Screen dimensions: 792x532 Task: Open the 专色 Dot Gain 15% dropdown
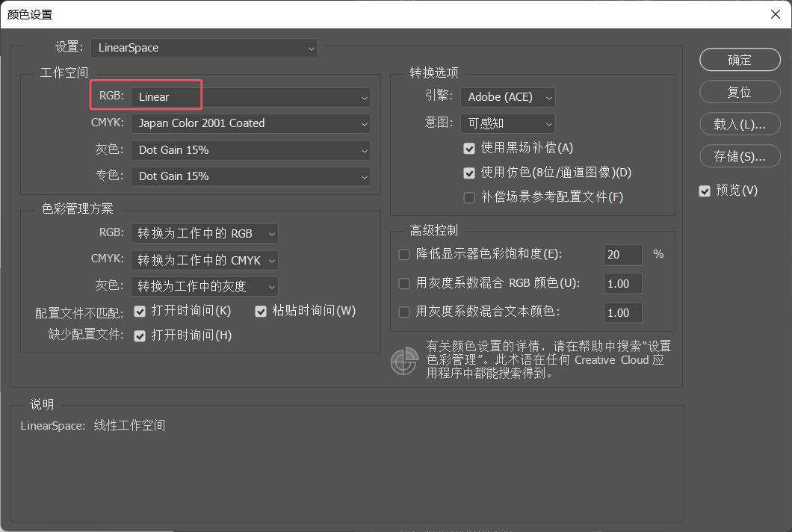click(x=250, y=176)
